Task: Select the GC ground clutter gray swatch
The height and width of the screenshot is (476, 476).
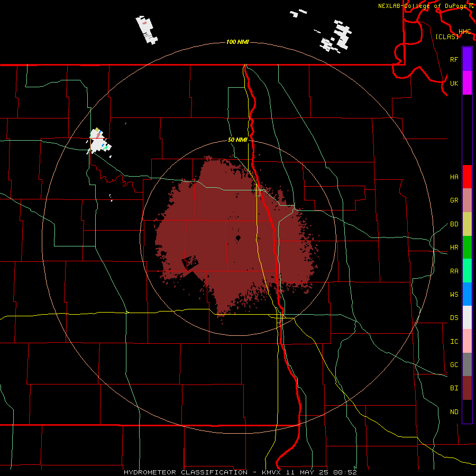Action: pos(467,364)
